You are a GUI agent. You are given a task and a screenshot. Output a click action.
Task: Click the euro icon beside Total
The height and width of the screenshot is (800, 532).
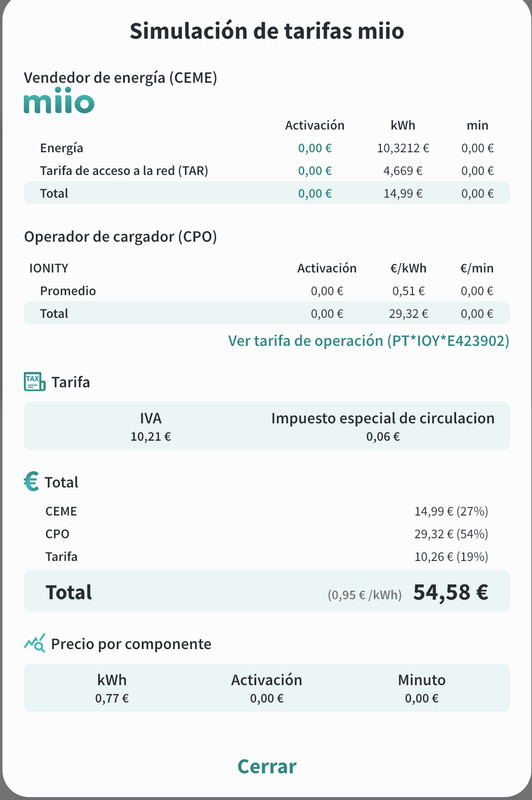point(31,481)
